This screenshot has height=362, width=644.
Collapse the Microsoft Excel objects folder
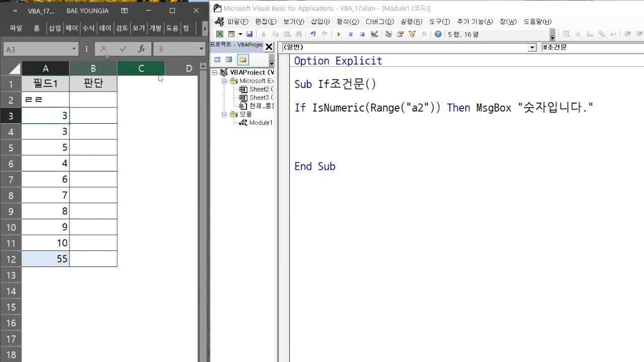tap(224, 81)
